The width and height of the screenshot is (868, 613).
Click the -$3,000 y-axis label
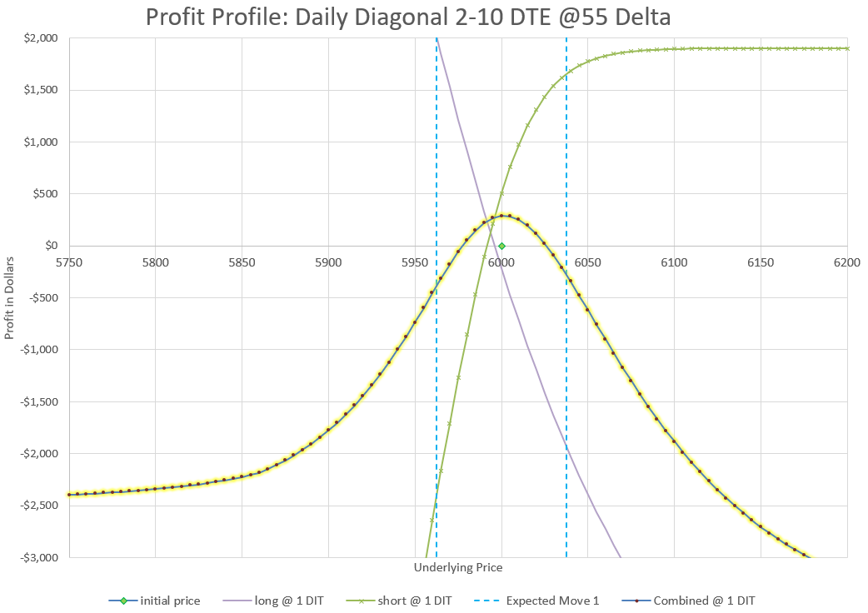[x=39, y=558]
